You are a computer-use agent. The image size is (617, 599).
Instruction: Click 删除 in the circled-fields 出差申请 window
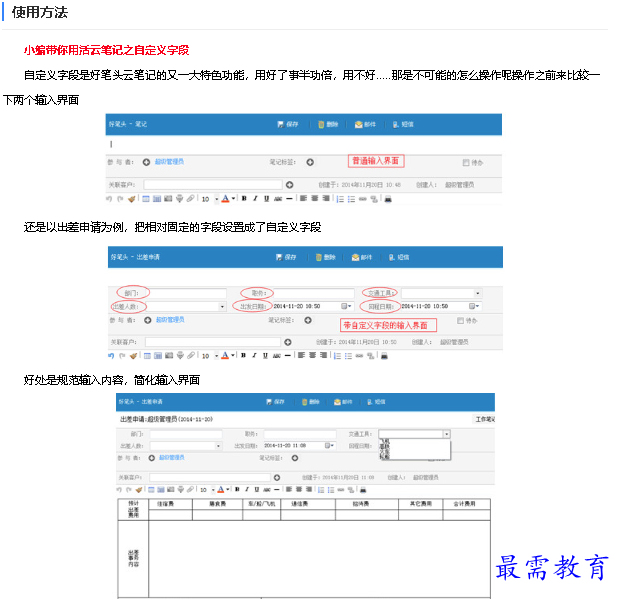[x=326, y=257]
